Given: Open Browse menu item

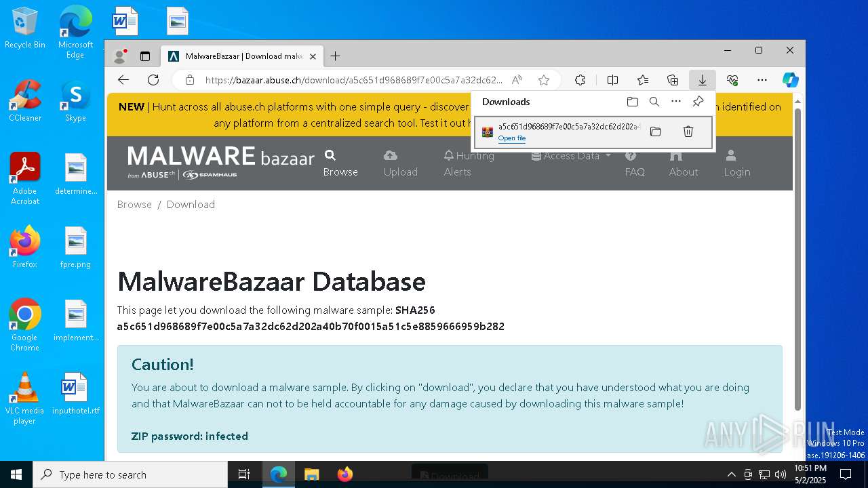Looking at the screenshot, I should [340, 163].
